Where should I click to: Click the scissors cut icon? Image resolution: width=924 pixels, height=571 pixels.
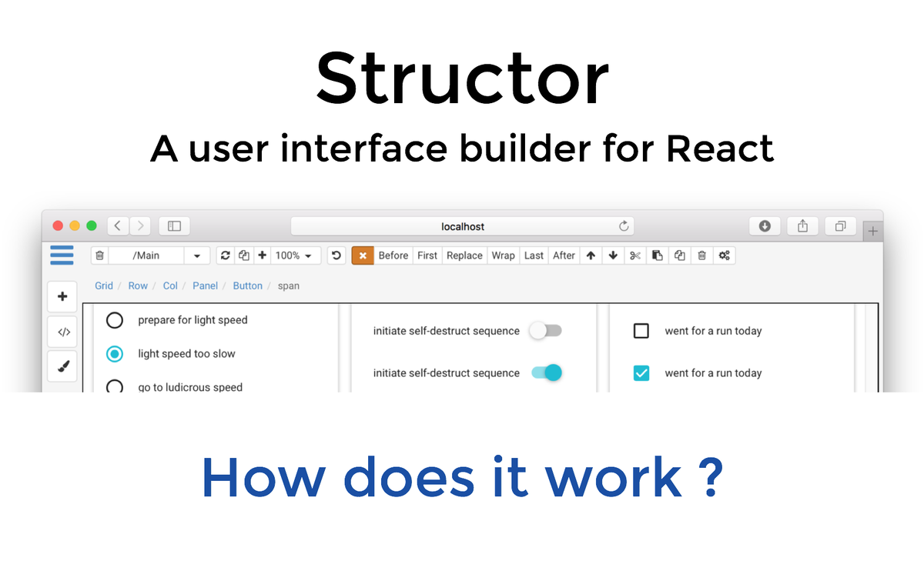click(x=635, y=255)
